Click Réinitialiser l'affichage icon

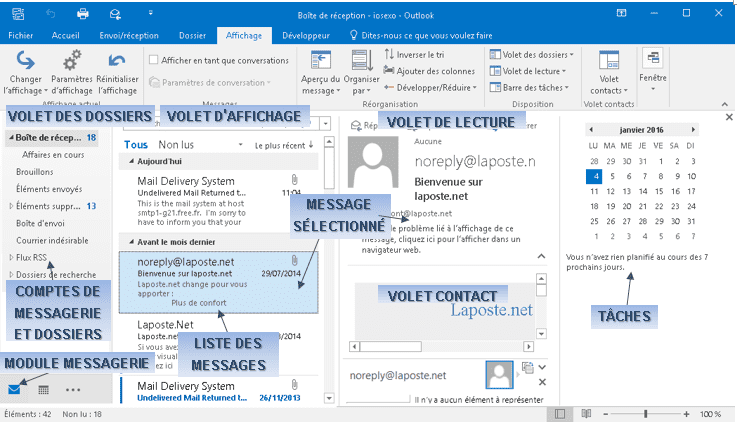tap(117, 60)
